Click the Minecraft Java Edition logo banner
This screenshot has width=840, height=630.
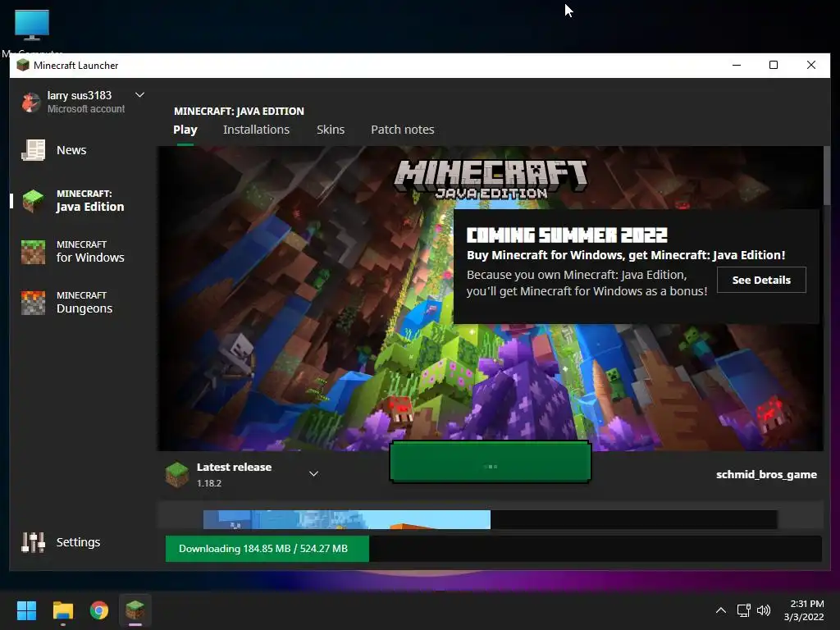tap(491, 179)
